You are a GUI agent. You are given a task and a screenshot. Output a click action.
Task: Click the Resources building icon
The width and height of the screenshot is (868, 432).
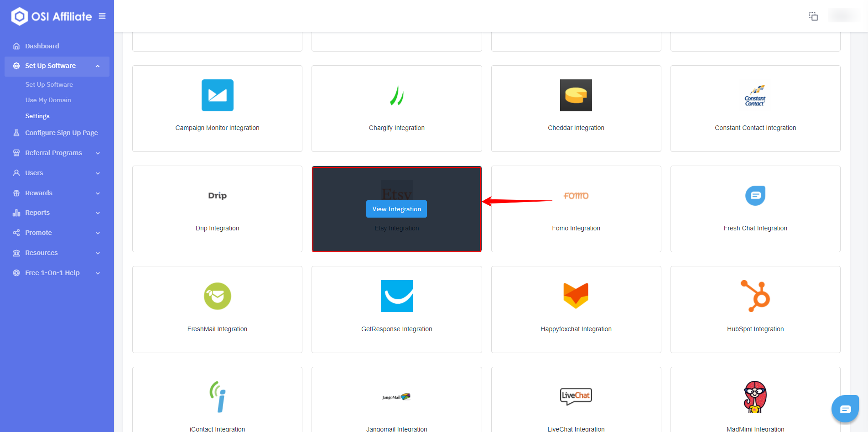coord(16,253)
